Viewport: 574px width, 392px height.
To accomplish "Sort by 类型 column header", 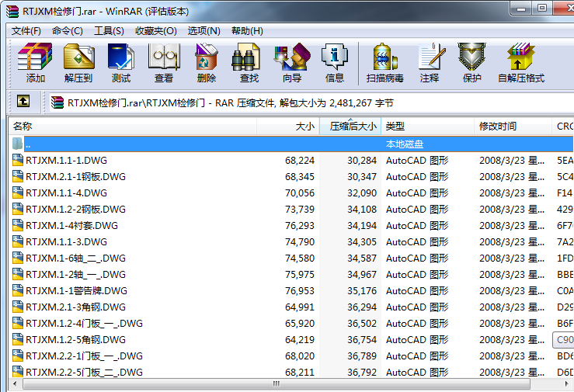I will click(427, 127).
